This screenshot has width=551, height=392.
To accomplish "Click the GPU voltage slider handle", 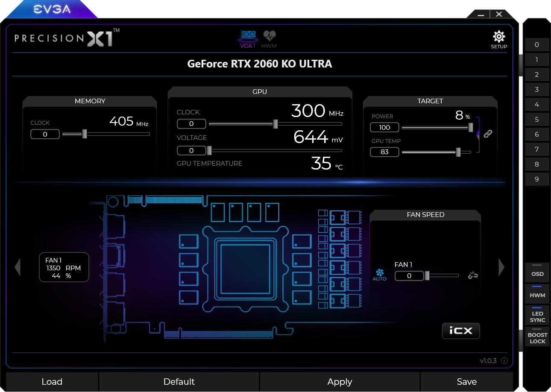I will (x=209, y=150).
